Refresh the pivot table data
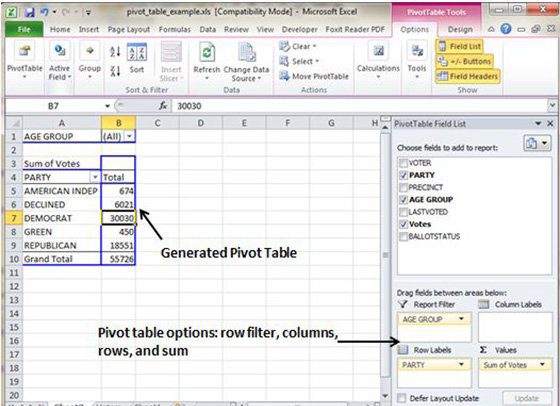560x406 pixels. click(x=206, y=61)
